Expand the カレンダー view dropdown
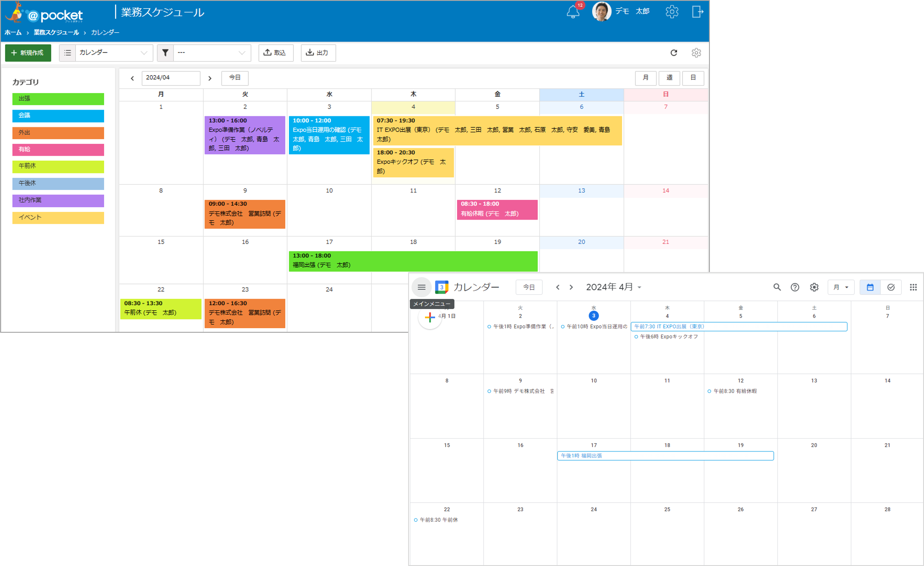924x566 pixels. point(114,53)
